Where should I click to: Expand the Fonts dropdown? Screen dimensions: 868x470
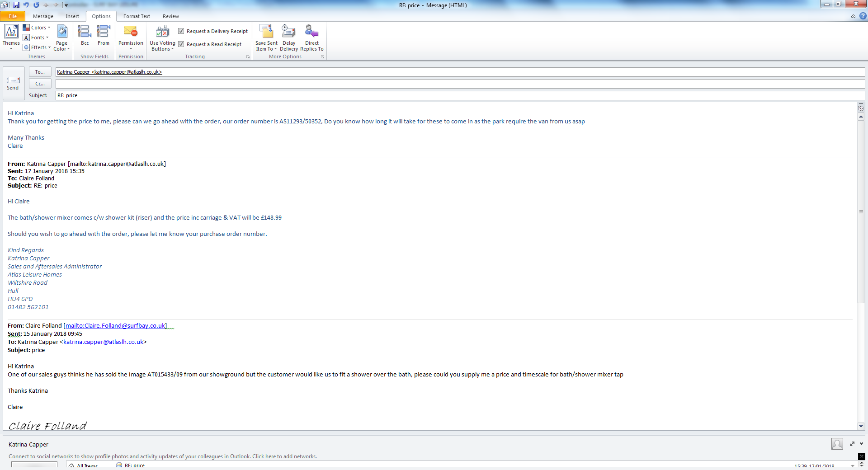coord(36,38)
